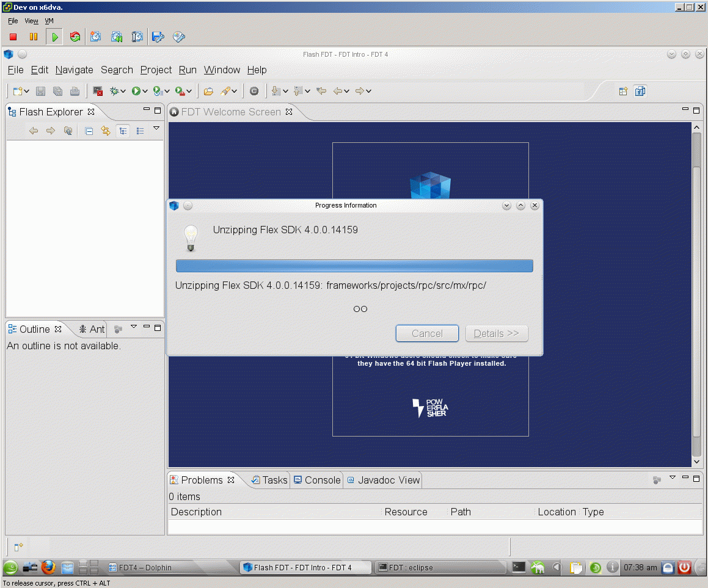Viewport: 708px width, 588px height.
Task: Click the third Flash Explorer toolbar icon
Action: (x=68, y=131)
